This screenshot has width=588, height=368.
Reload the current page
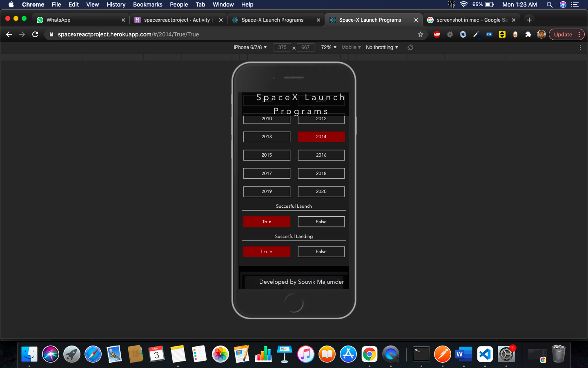(x=35, y=34)
